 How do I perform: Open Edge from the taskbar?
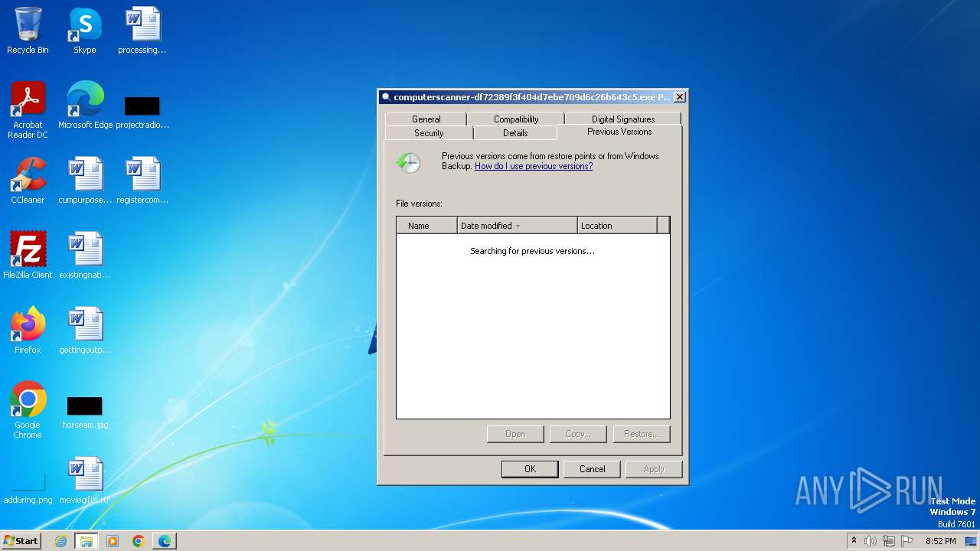pos(165,541)
